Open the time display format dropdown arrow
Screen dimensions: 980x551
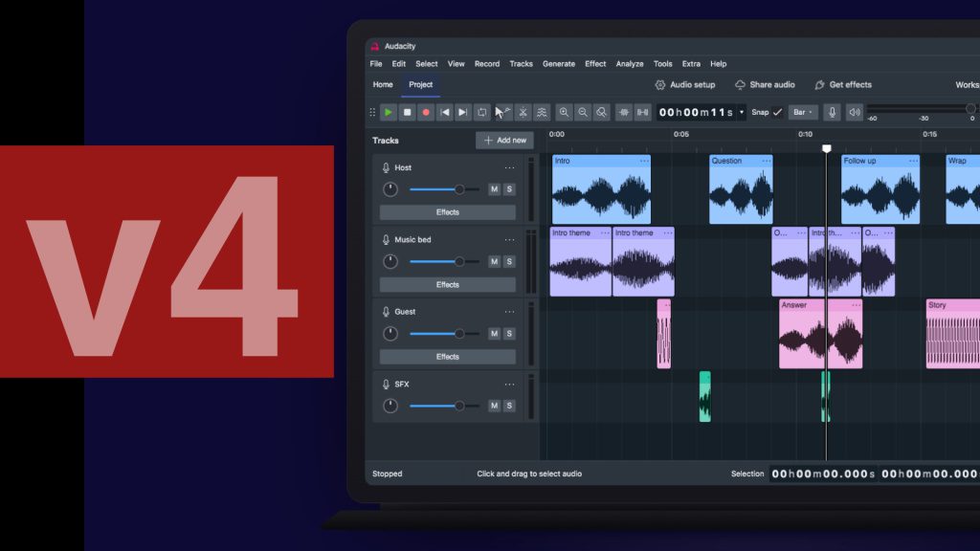click(x=742, y=113)
